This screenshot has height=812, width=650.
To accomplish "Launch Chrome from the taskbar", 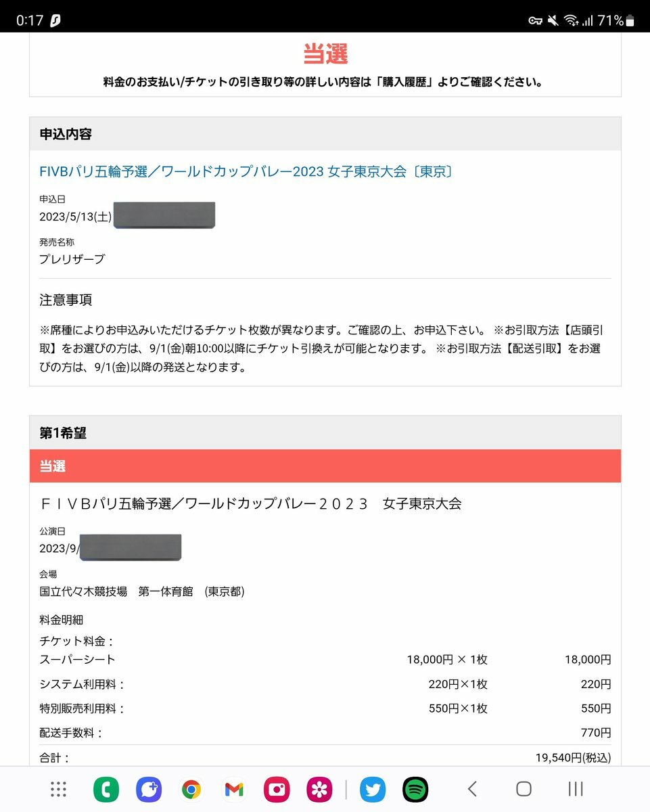I will point(191,789).
